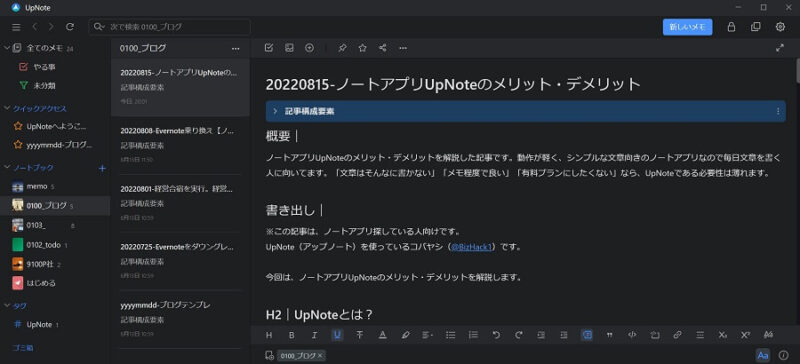800x364 pixels.
Task: Apply heading format with H icon
Action: pos(269,335)
